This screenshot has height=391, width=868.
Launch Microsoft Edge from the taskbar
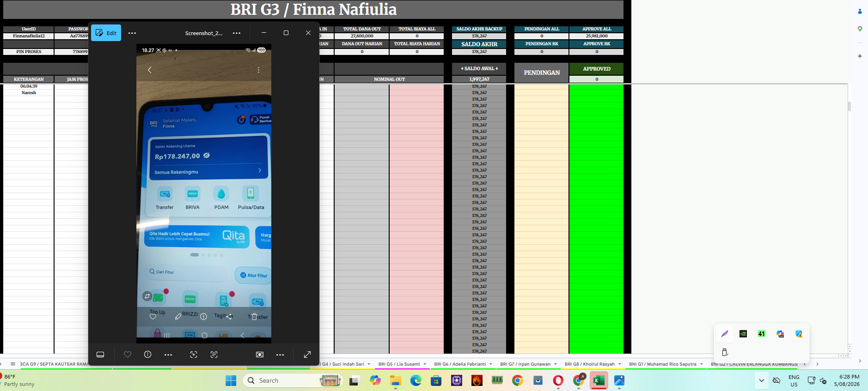[x=416, y=380]
